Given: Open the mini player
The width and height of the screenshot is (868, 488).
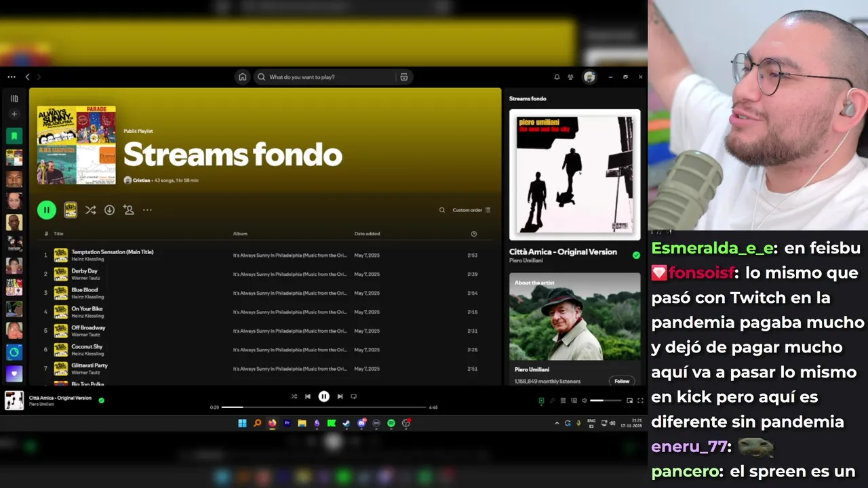Looking at the screenshot, I should [629, 401].
